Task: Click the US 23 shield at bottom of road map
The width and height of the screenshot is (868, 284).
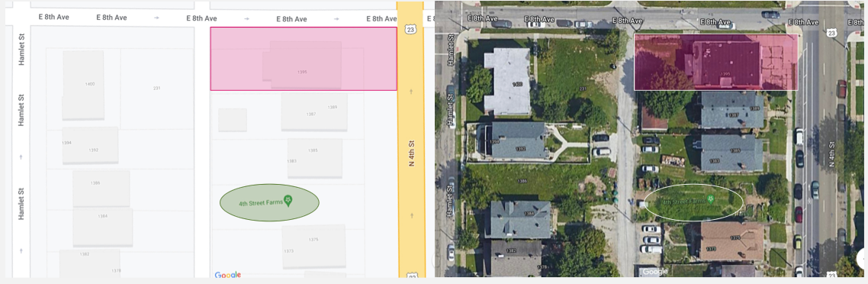Action: [411, 275]
